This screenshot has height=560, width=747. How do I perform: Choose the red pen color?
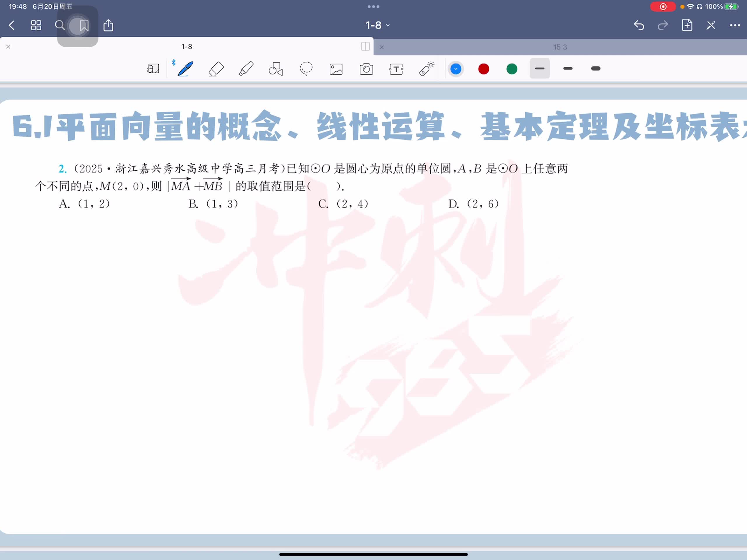pos(484,69)
